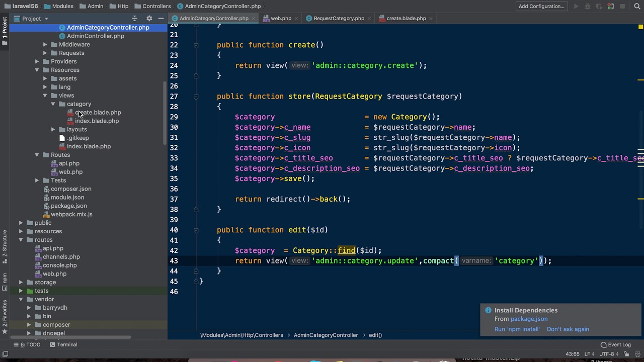The height and width of the screenshot is (362, 644).
Task: Open the Terminal tool window
Action: [x=63, y=344]
